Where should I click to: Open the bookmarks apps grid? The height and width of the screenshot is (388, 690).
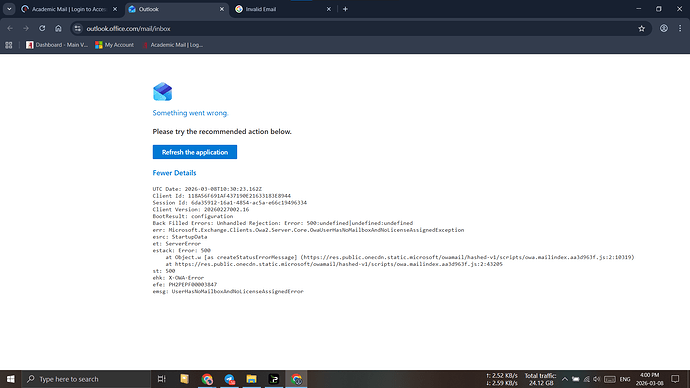[9, 45]
